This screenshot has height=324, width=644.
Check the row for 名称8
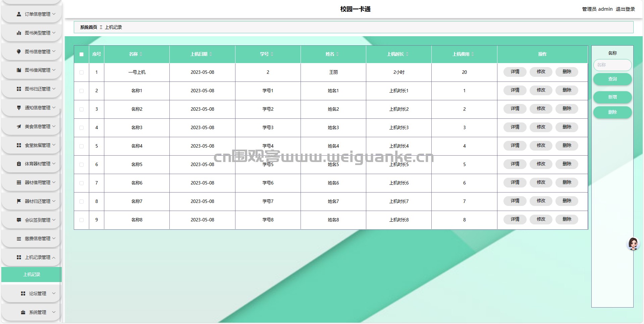(82, 220)
